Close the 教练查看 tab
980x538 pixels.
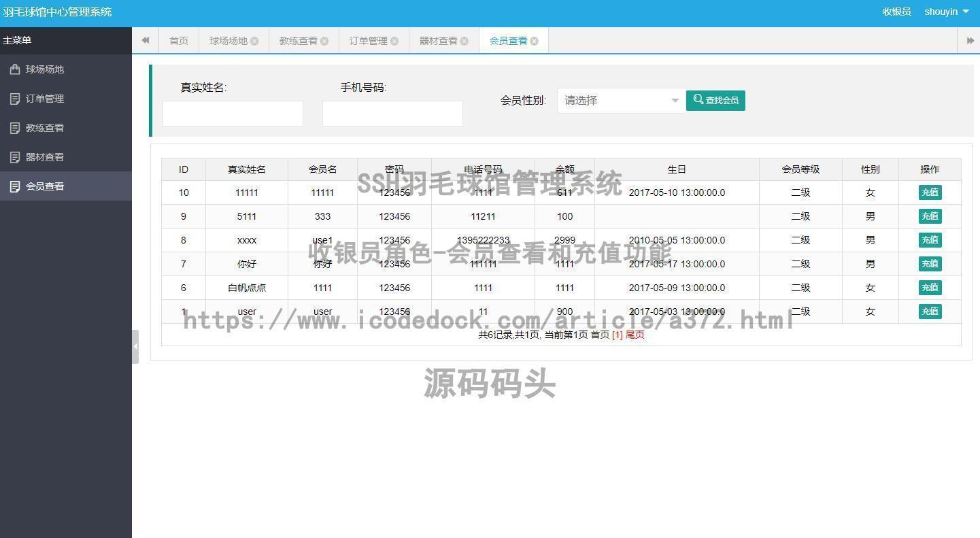pos(325,40)
